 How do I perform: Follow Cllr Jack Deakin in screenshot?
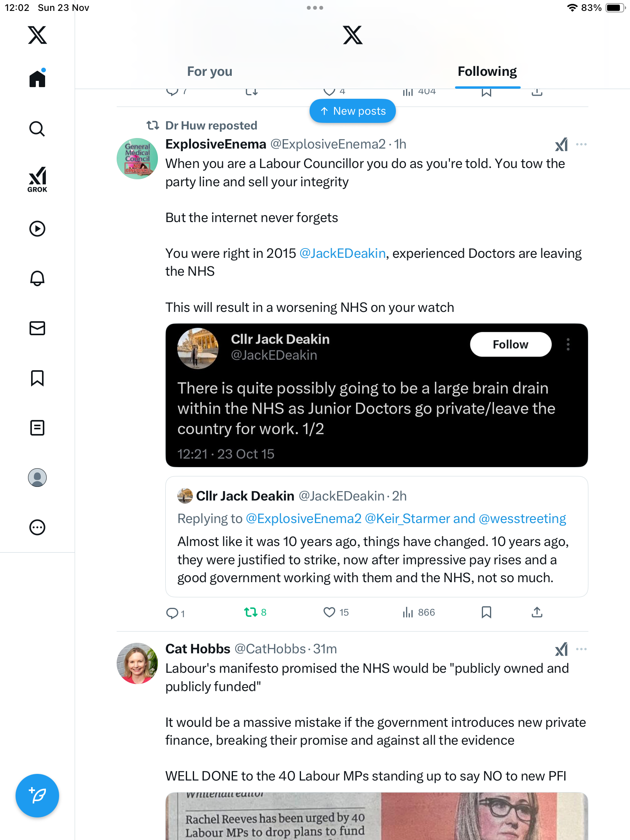pos(510,345)
